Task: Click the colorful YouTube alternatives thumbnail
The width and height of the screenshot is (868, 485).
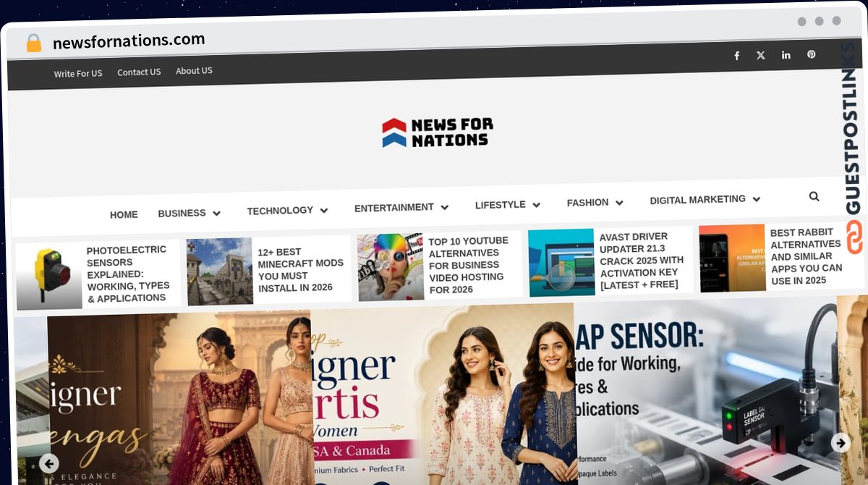Action: (391, 267)
